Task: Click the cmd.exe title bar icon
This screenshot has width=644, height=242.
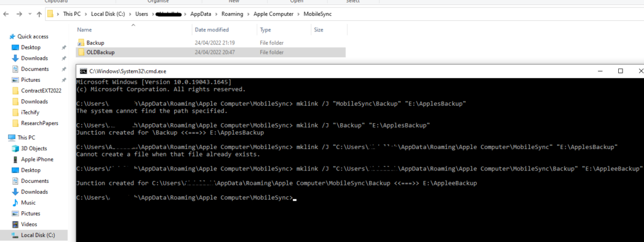Action: tap(83, 71)
